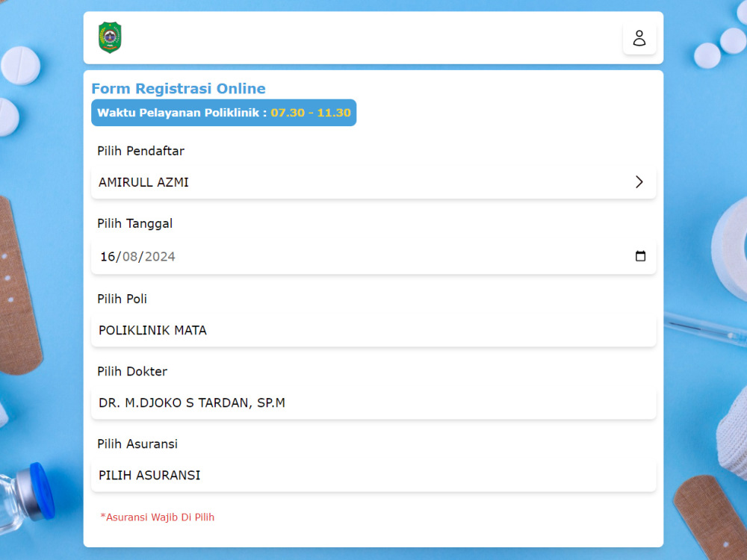Viewport: 747px width, 560px height.
Task: Open the PILIH ASURANSI insurance dropdown
Action: (373, 475)
